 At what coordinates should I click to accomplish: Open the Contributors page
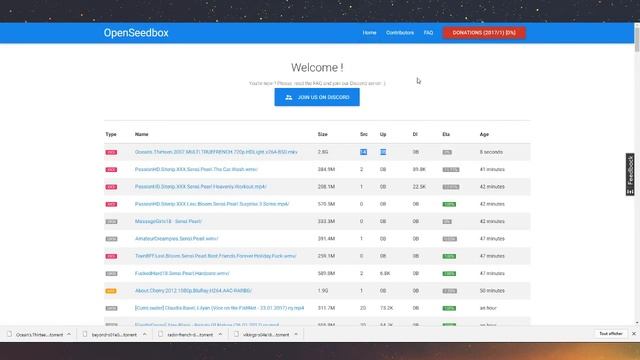[400, 33]
